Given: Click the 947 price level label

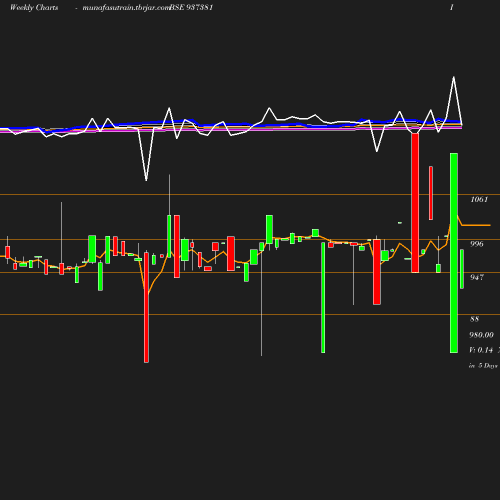Looking at the screenshot, I should point(477,277).
